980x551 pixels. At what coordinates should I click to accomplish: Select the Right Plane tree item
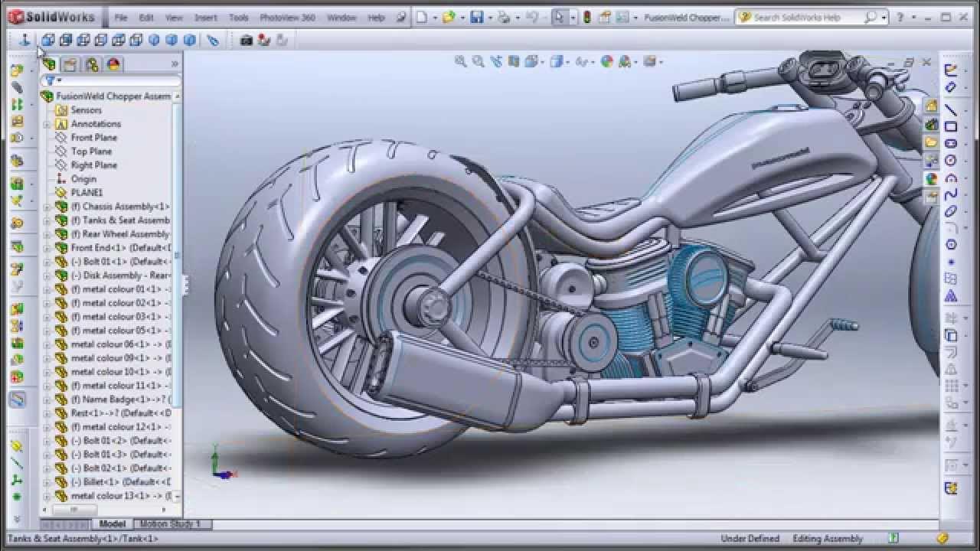pos(94,165)
